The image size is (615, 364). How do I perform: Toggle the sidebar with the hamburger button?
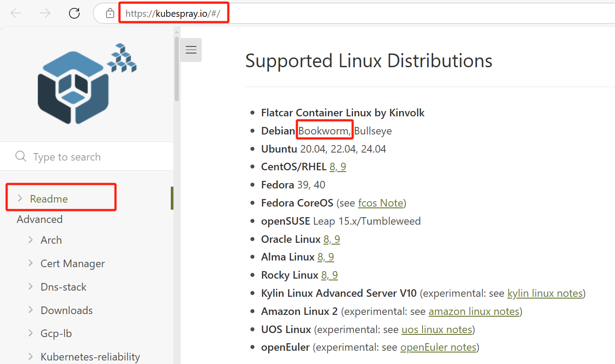(x=191, y=50)
